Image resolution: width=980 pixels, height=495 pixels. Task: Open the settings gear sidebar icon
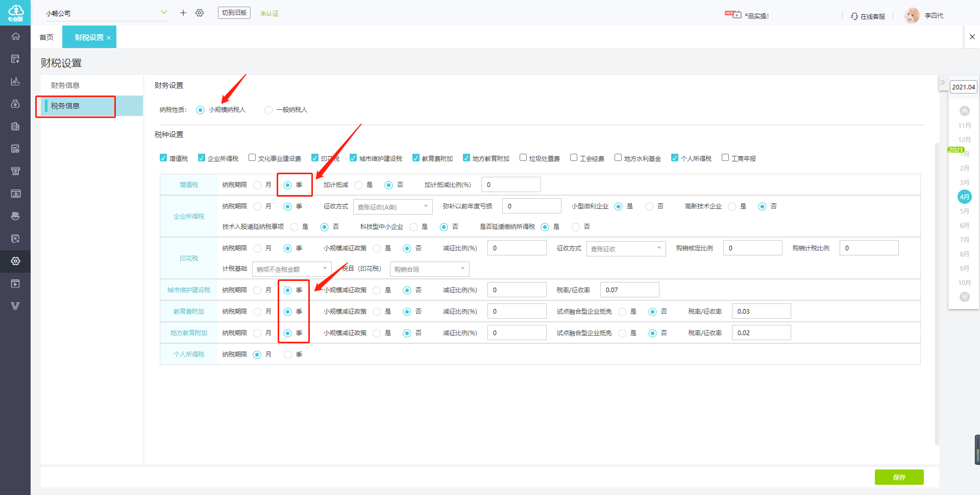click(x=15, y=261)
